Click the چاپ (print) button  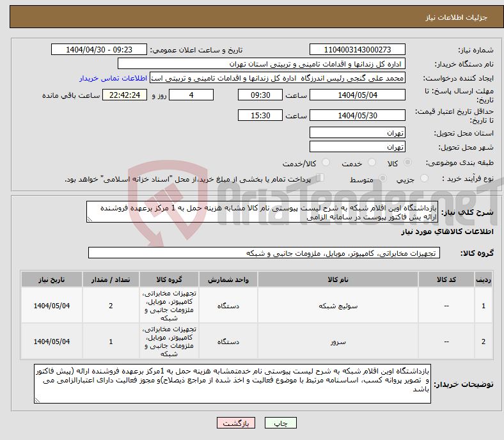pos(280,423)
